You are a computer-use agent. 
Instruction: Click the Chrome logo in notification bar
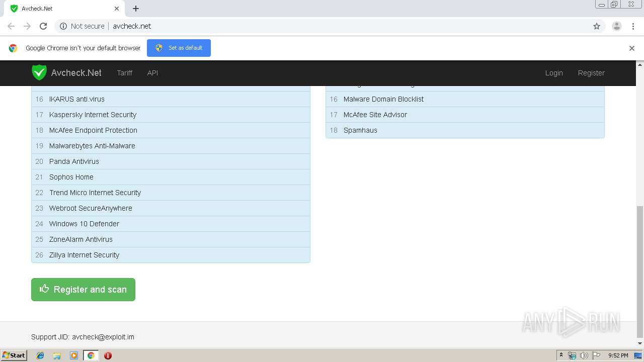click(x=13, y=48)
